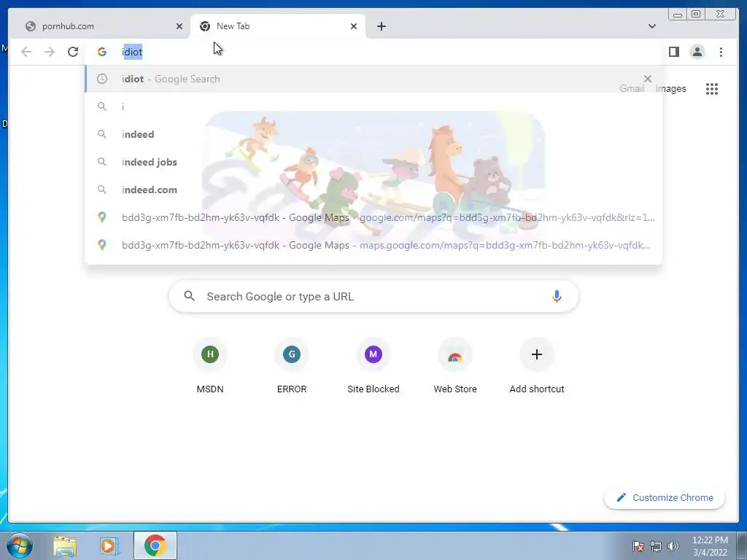Open the Action Center flag icon
This screenshot has width=747, height=560.
[638, 546]
